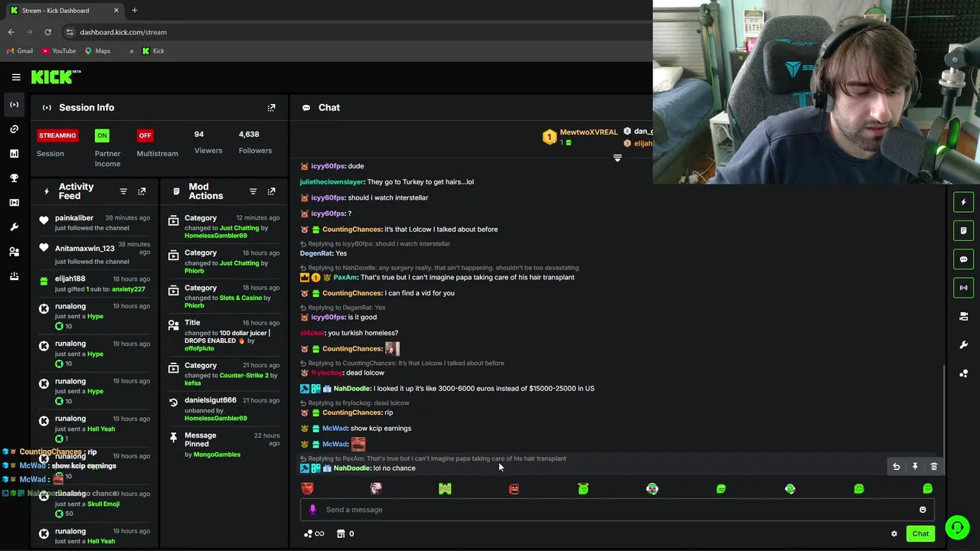Viewport: 980px width, 551px height.
Task: Open the trophy icon in the left sidebar
Action: click(14, 178)
